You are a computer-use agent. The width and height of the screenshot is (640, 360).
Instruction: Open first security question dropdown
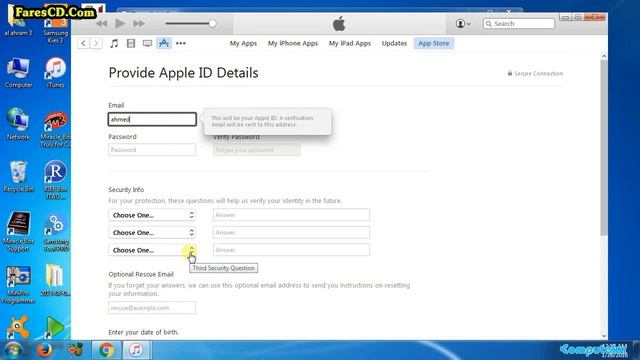tap(152, 215)
